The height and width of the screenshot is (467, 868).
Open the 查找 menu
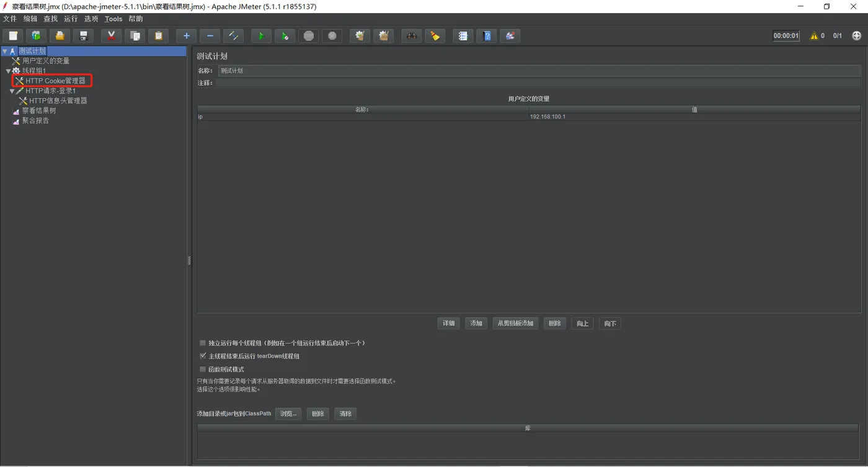[x=51, y=19]
